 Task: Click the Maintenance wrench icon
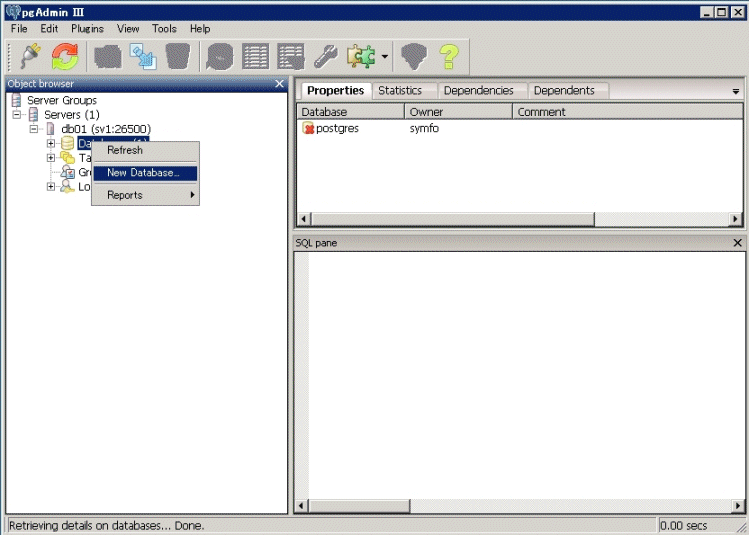click(x=325, y=57)
